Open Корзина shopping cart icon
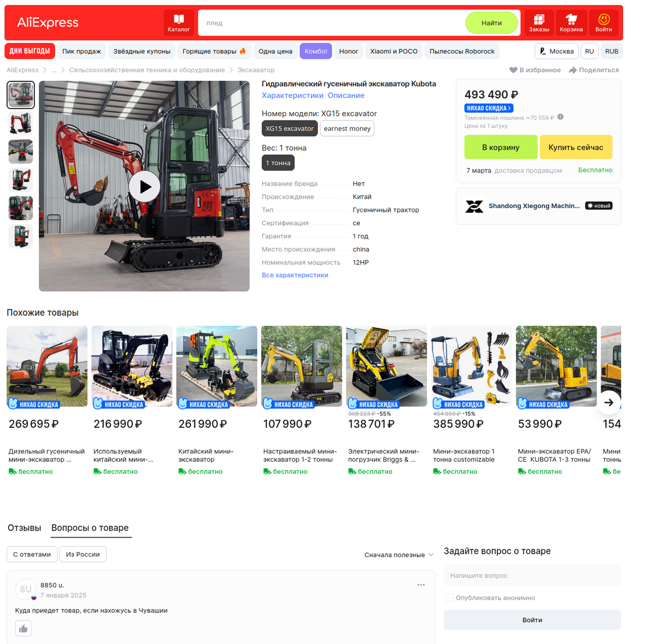This screenshot has width=661, height=644. 571,23
